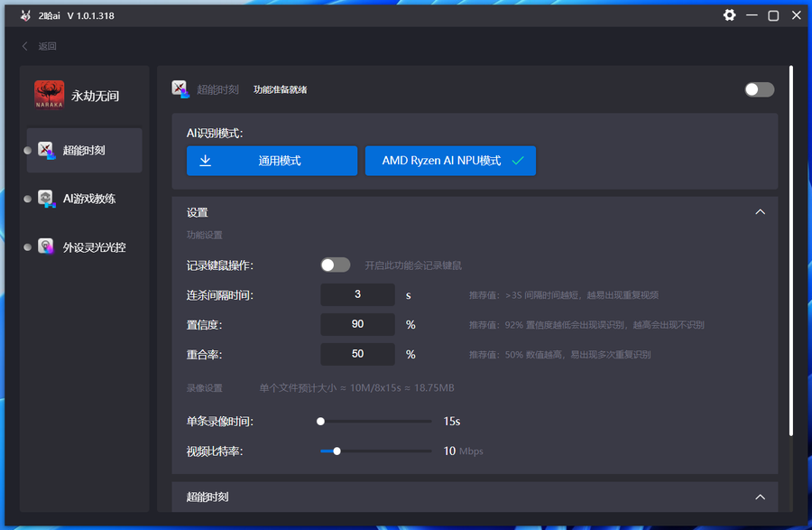The image size is (812, 530).
Task: Go back via 返回 link
Action: pyautogui.click(x=47, y=46)
